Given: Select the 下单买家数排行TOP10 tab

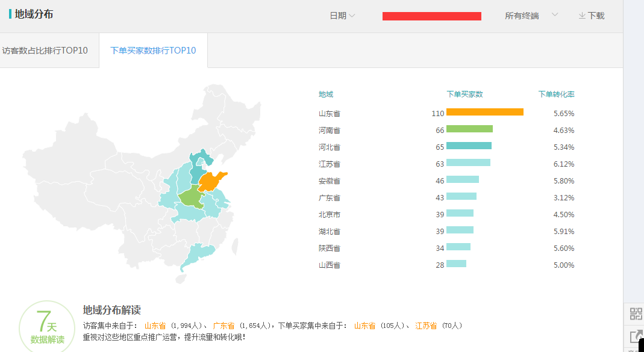Looking at the screenshot, I should click(153, 51).
